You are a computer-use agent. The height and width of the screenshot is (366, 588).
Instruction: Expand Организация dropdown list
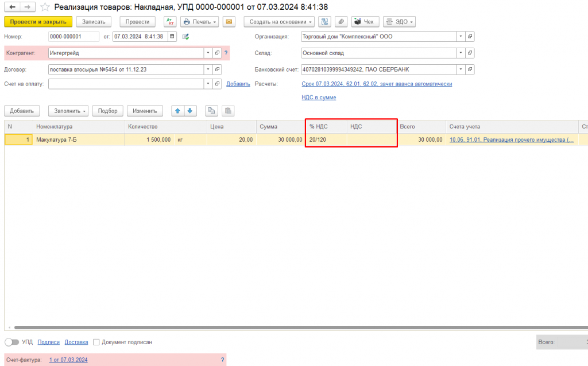[x=461, y=36]
